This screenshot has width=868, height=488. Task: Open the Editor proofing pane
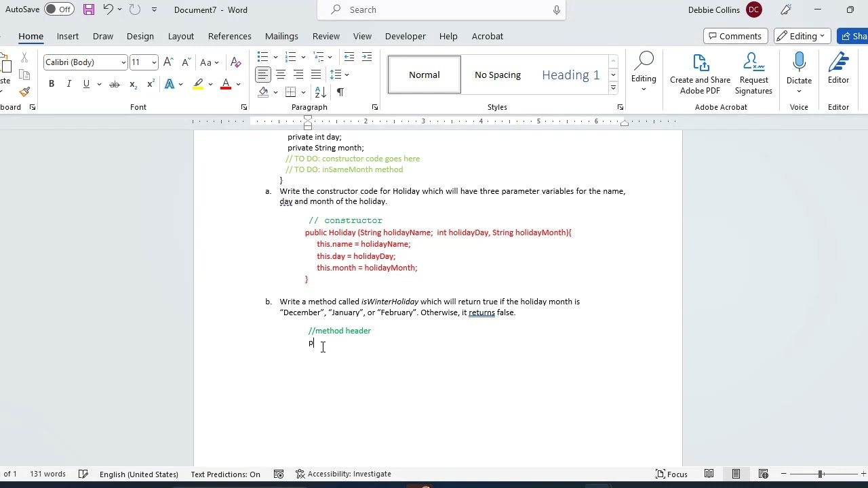[838, 69]
